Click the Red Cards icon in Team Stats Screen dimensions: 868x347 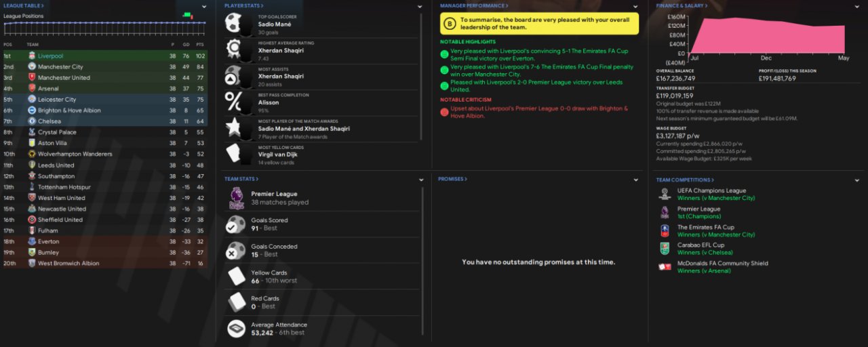click(236, 302)
